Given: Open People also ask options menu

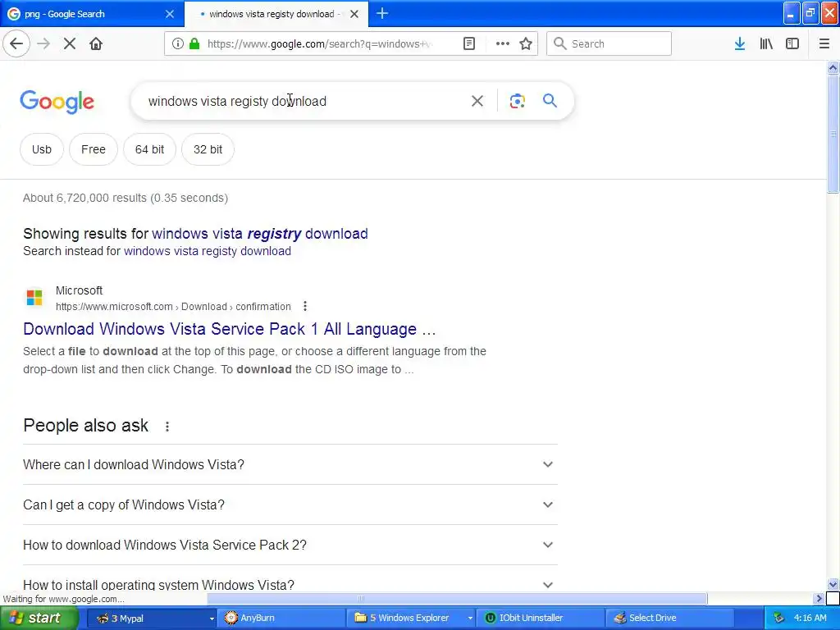Looking at the screenshot, I should (x=167, y=427).
